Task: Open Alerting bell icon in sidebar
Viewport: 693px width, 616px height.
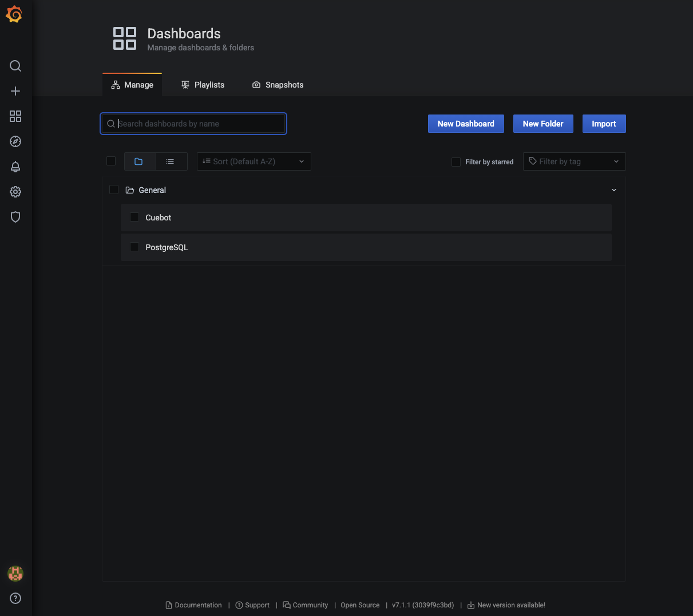Action: tap(15, 167)
